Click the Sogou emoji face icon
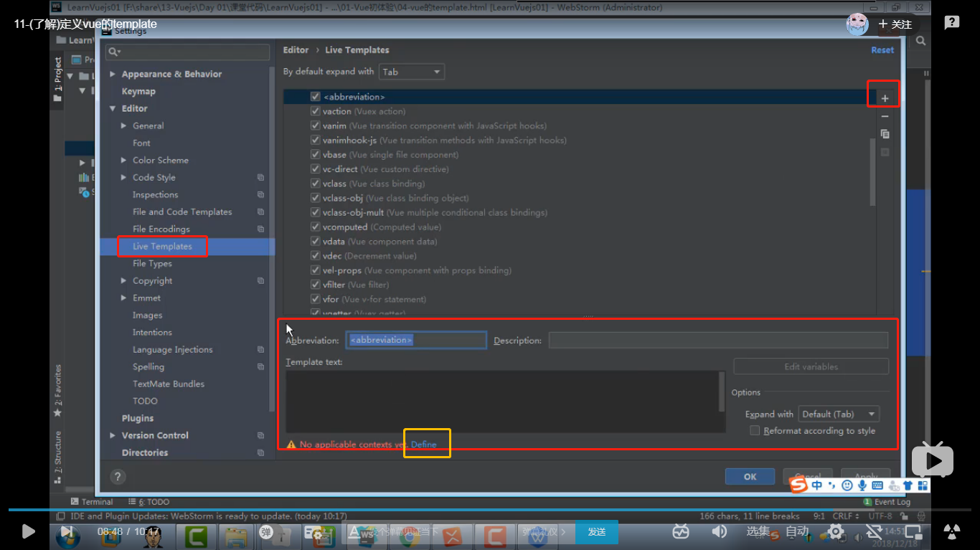Screen dimensions: 980x550 [847, 485]
